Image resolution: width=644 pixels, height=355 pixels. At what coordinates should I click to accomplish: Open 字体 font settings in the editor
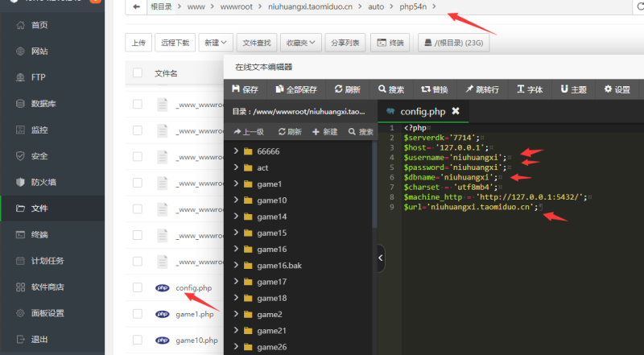tap(530, 89)
